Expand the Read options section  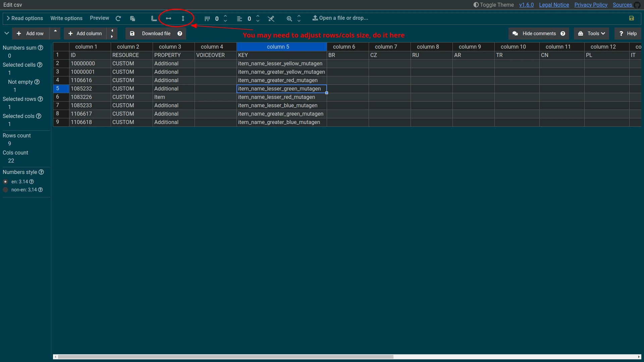pyautogui.click(x=25, y=18)
